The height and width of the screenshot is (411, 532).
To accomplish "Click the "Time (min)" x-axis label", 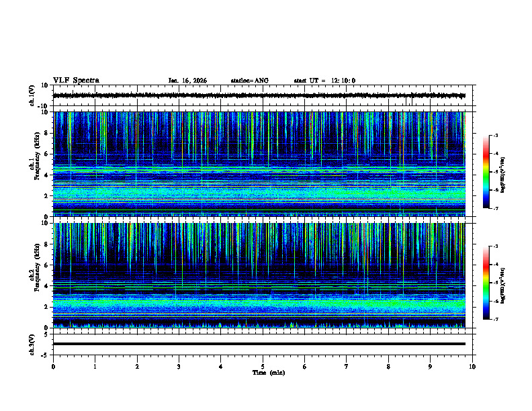I will point(269,373).
